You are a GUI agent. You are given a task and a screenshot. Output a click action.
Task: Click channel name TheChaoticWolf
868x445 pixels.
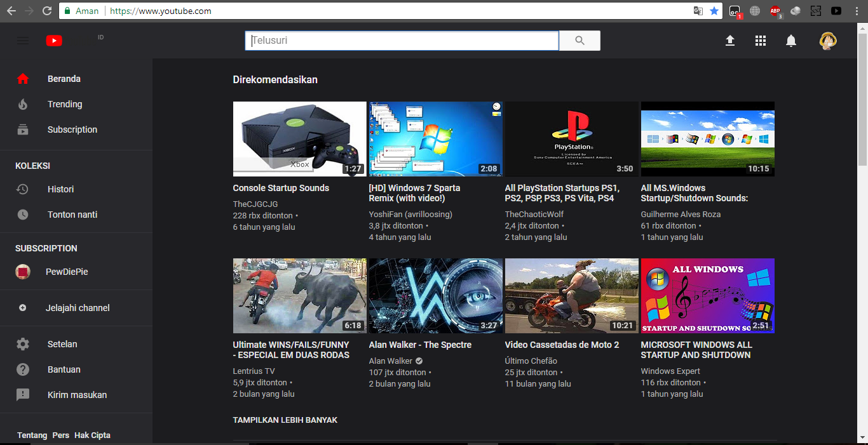click(x=534, y=214)
